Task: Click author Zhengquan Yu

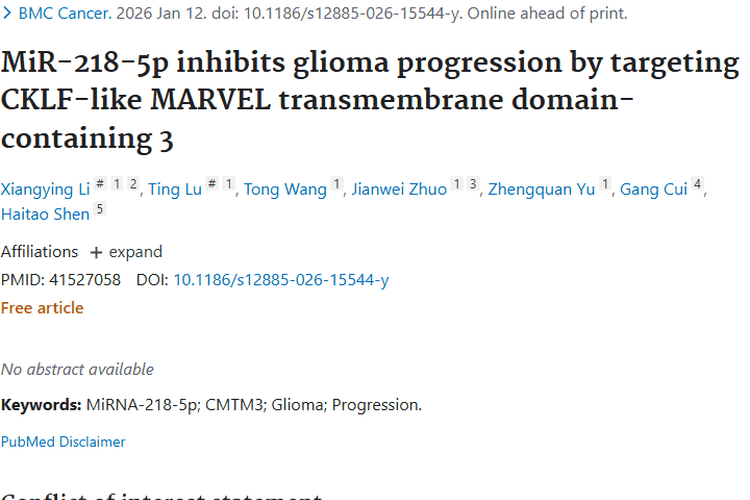Action: 541,189
